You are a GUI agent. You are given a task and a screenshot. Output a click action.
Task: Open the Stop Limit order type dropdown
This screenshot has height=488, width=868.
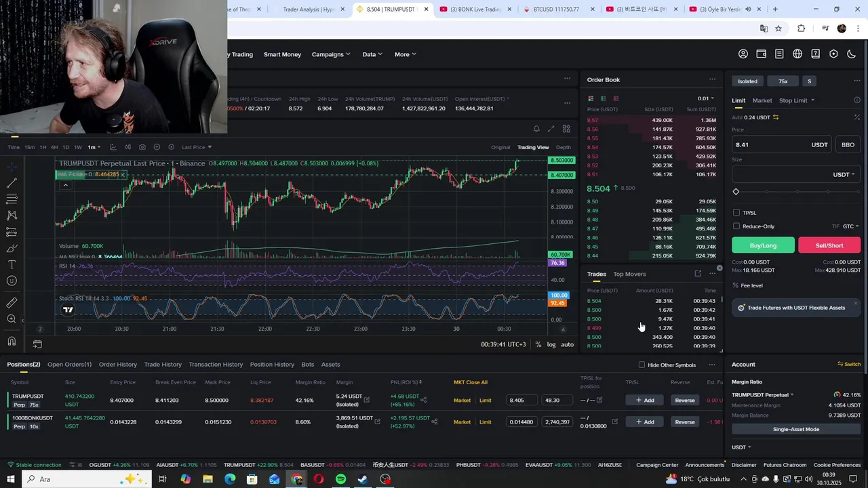pos(797,100)
